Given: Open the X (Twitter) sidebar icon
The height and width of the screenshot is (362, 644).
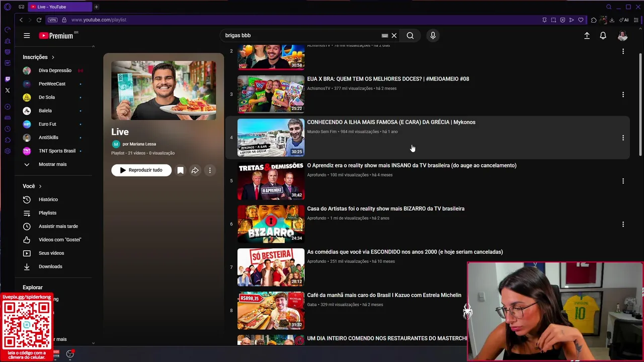Looking at the screenshot, I should pos(8,90).
